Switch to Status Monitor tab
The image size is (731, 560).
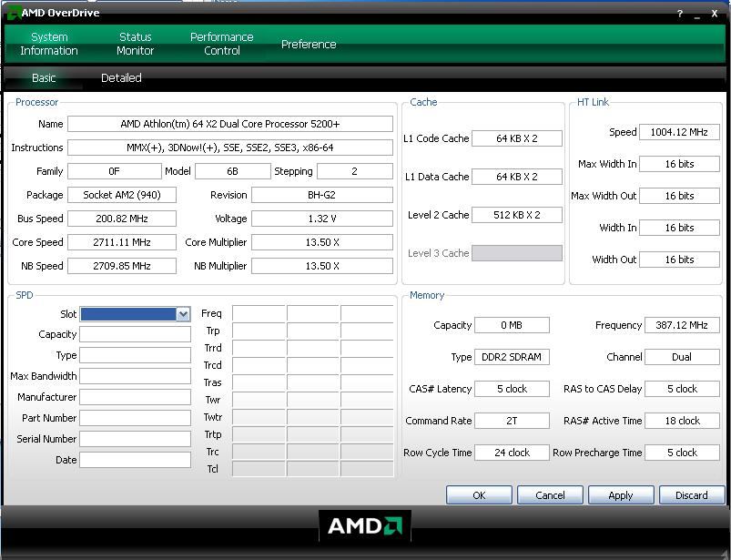pos(136,44)
